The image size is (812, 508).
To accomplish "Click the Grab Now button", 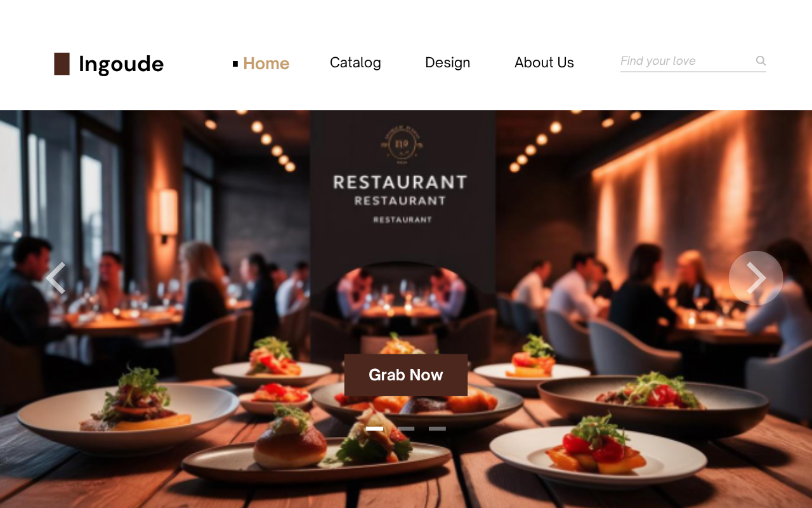I will tap(406, 375).
